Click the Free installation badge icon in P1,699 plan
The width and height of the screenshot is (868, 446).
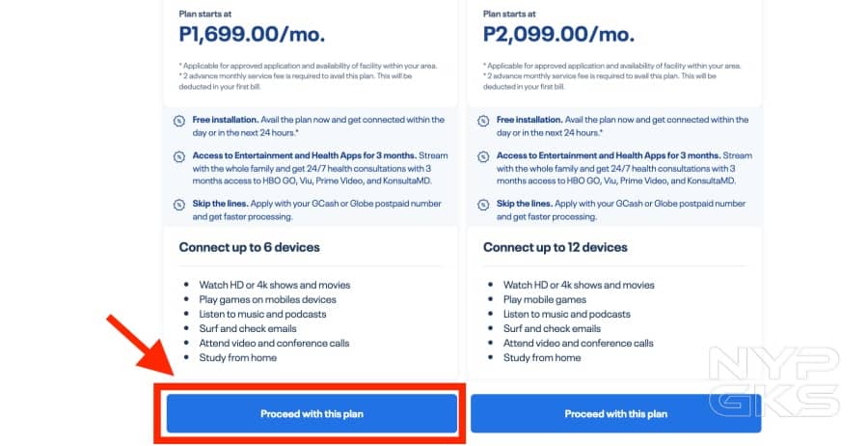pyautogui.click(x=178, y=121)
